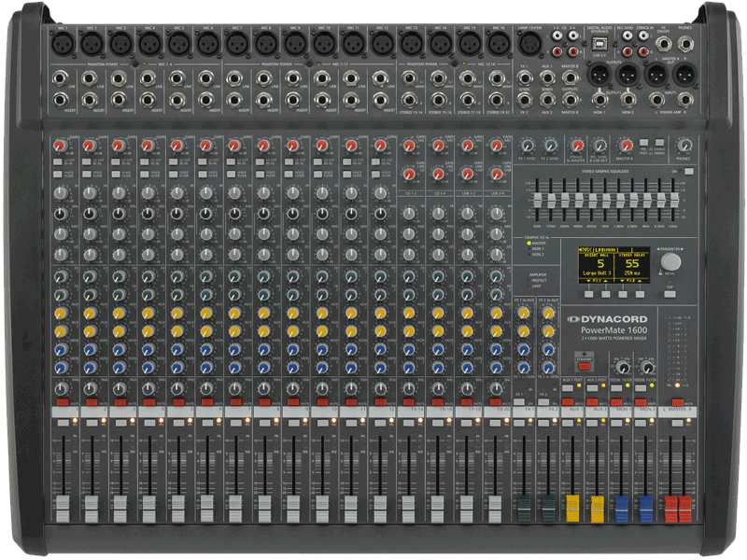747x560 pixels.
Task: Click the yellow AUX 1 fader
Action: coord(572,509)
